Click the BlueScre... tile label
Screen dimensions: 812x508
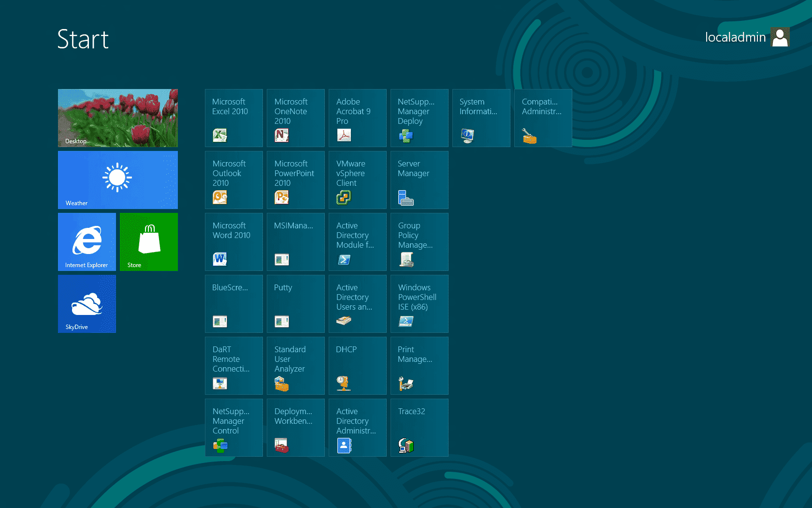(230, 287)
